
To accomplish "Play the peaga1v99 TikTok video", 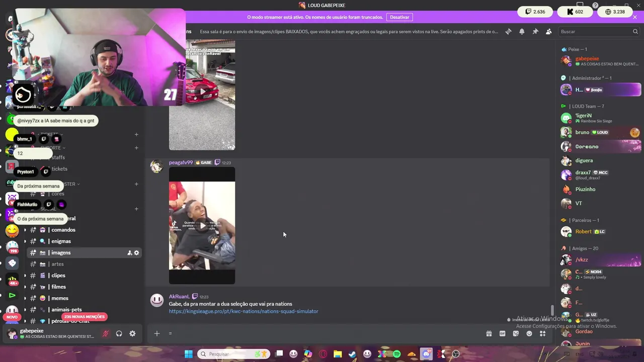I will pyautogui.click(x=202, y=226).
